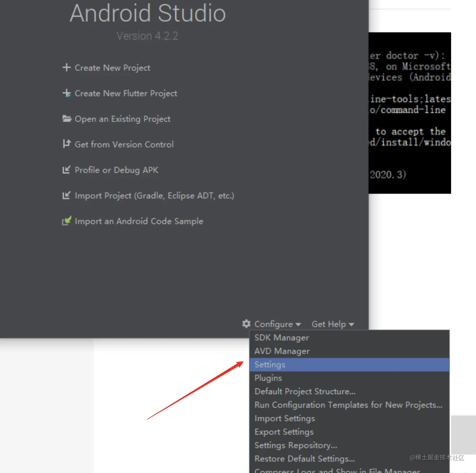The height and width of the screenshot is (473, 476).
Task: Click the version control icon beside Get from Version Control
Action: 67,144
